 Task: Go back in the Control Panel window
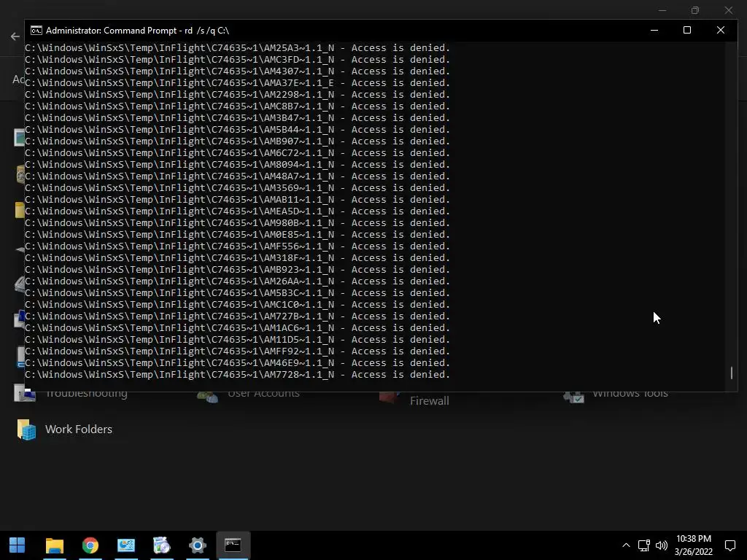(x=15, y=36)
